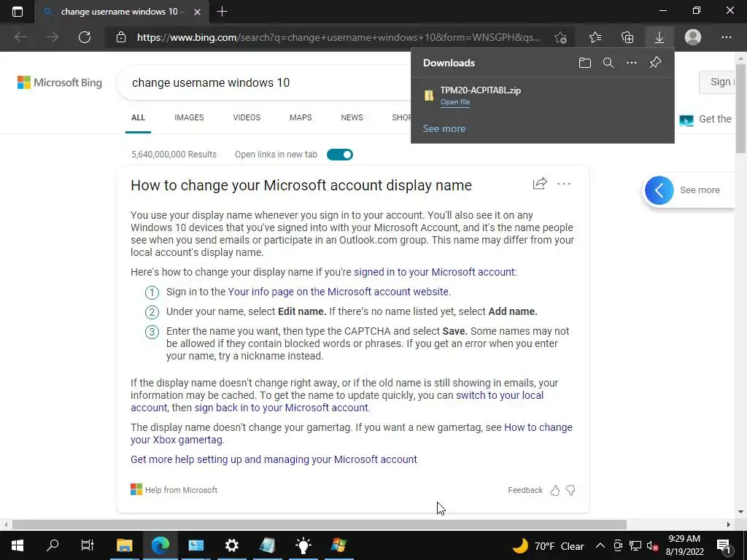Follow 'sign back in to your Microsoft account'

tap(281, 408)
